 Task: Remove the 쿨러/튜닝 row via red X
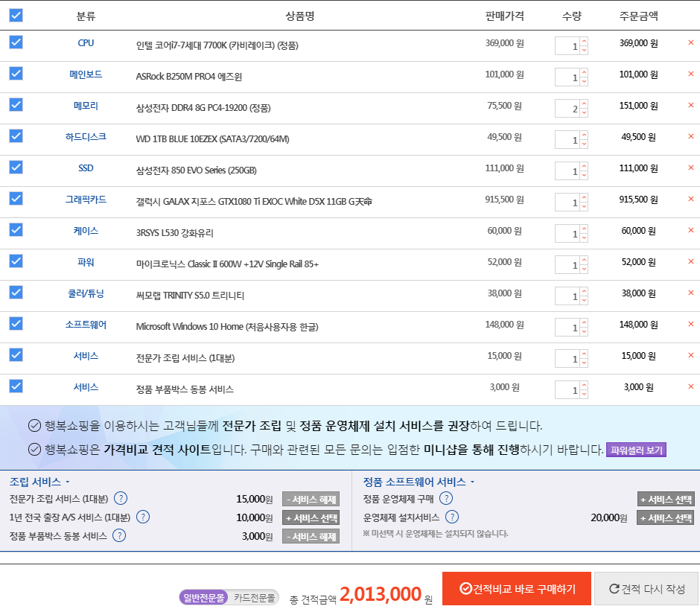pyautogui.click(x=690, y=293)
